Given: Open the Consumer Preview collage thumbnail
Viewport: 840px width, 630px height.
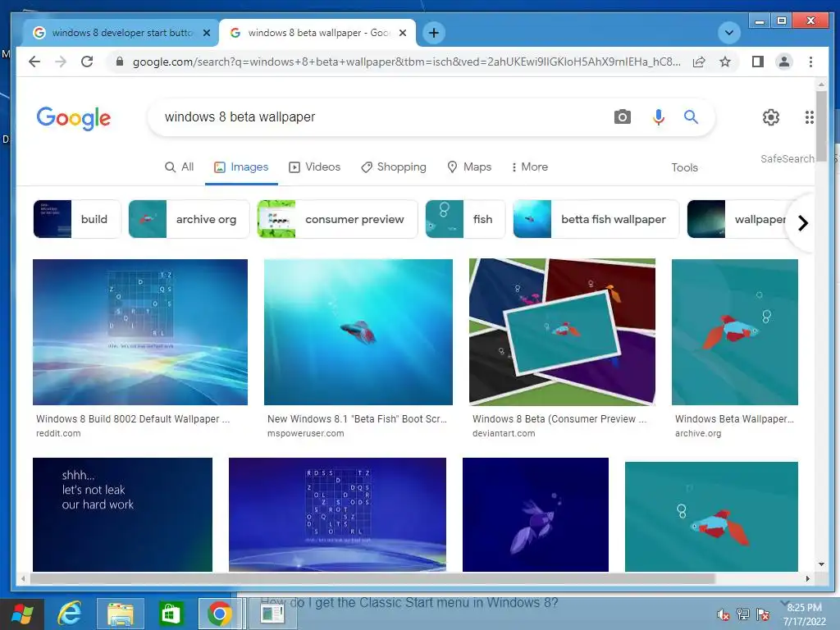Looking at the screenshot, I should (562, 332).
